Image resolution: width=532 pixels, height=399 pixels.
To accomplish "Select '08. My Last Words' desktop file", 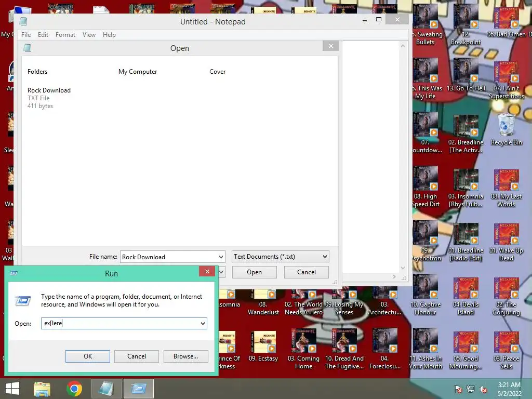I will (x=506, y=188).
